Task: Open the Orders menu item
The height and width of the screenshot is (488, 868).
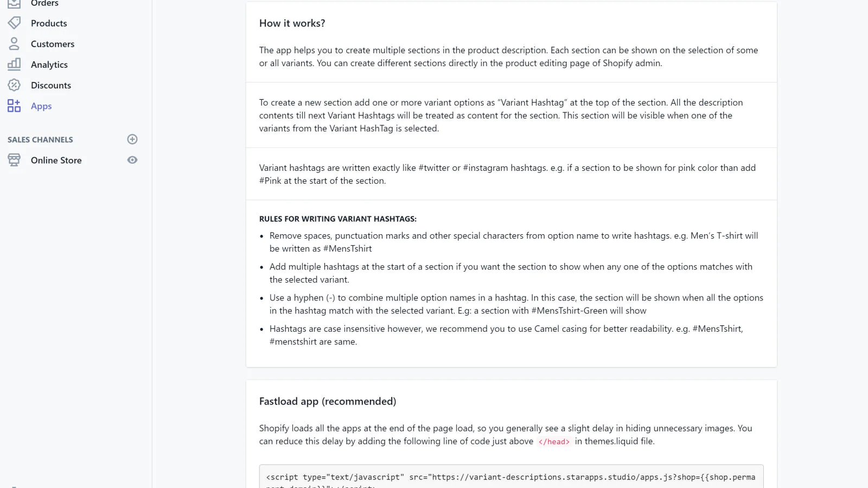Action: point(44,4)
